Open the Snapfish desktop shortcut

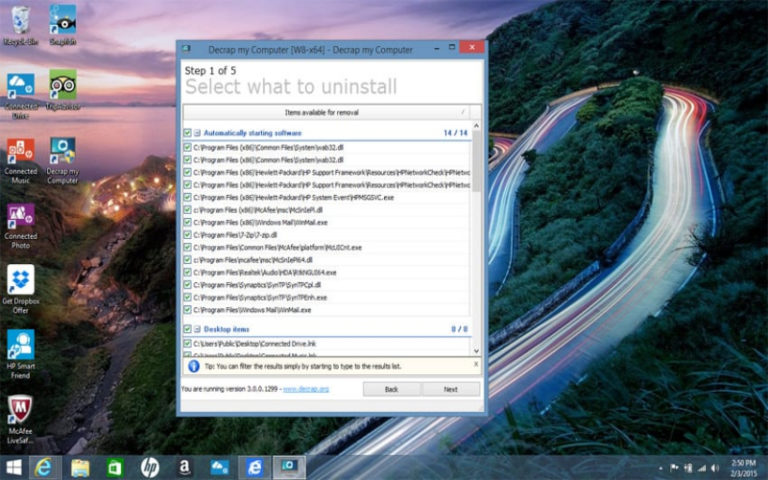tap(62, 22)
